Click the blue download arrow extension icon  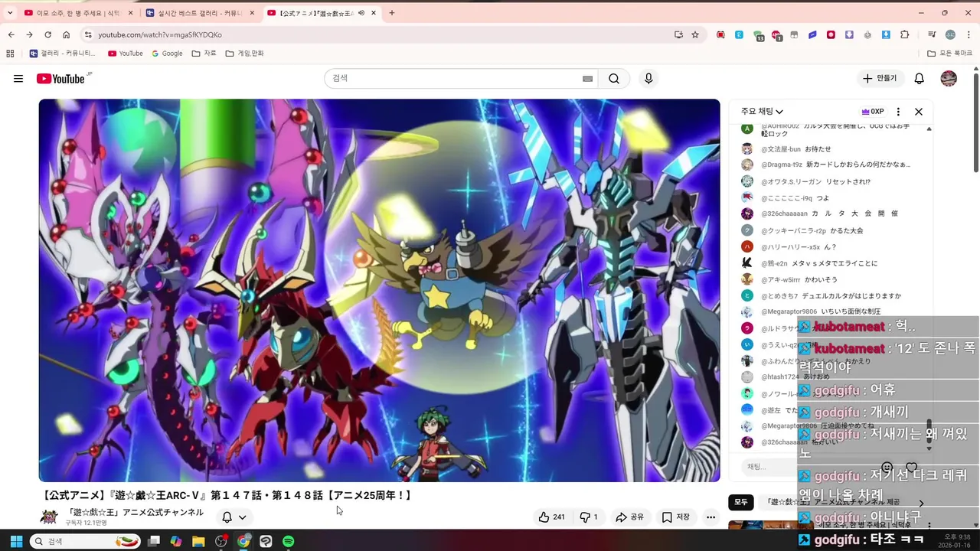(x=886, y=34)
